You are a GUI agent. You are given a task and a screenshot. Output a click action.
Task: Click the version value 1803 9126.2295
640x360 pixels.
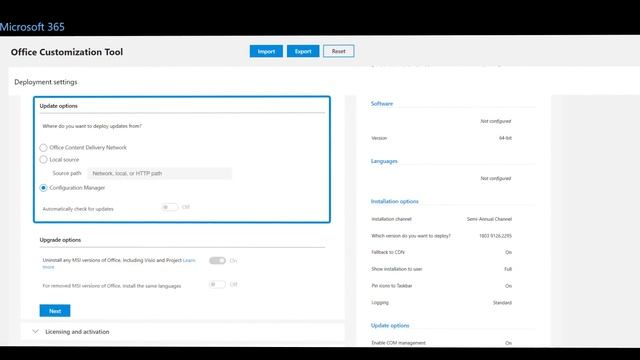[x=495, y=236]
